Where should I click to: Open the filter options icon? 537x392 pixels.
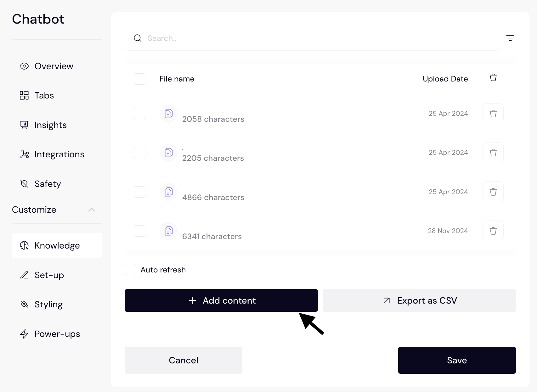click(x=510, y=38)
